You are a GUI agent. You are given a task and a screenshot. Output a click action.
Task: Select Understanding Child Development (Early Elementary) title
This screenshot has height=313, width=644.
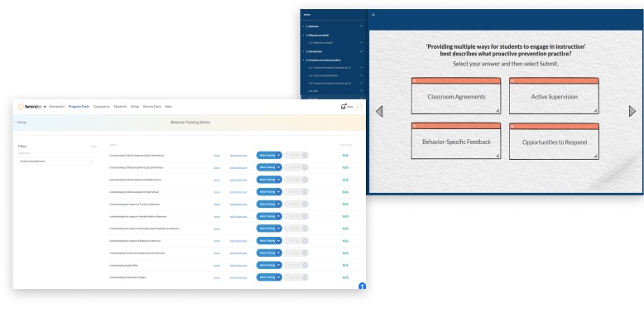click(x=137, y=156)
